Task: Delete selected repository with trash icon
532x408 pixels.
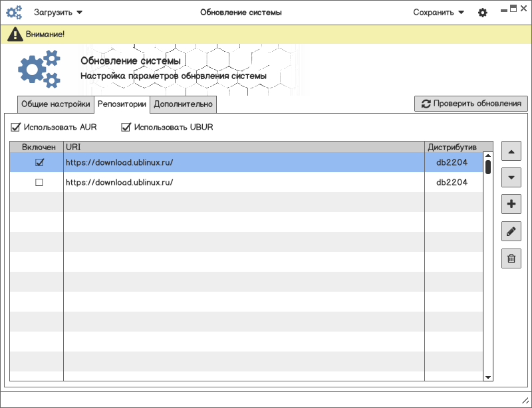Action: pos(511,258)
